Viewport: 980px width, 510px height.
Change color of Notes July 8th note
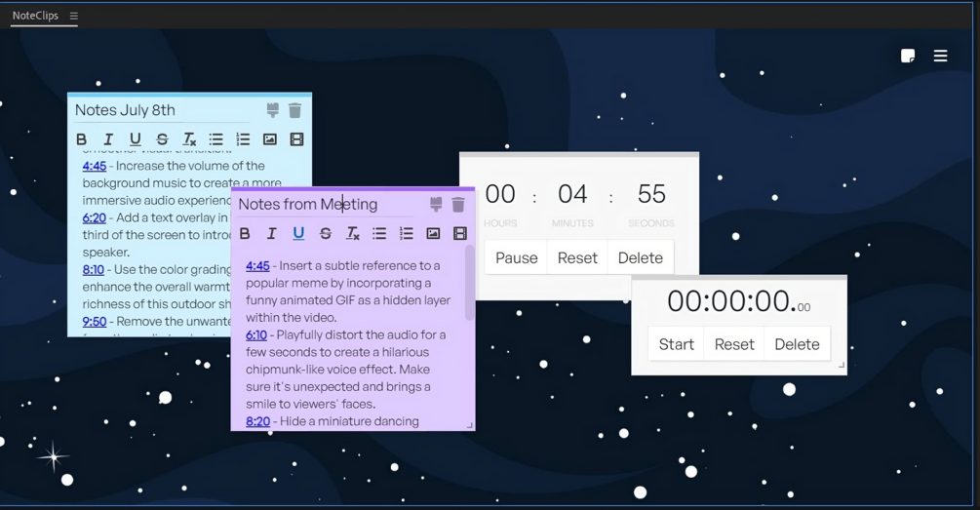(272, 110)
